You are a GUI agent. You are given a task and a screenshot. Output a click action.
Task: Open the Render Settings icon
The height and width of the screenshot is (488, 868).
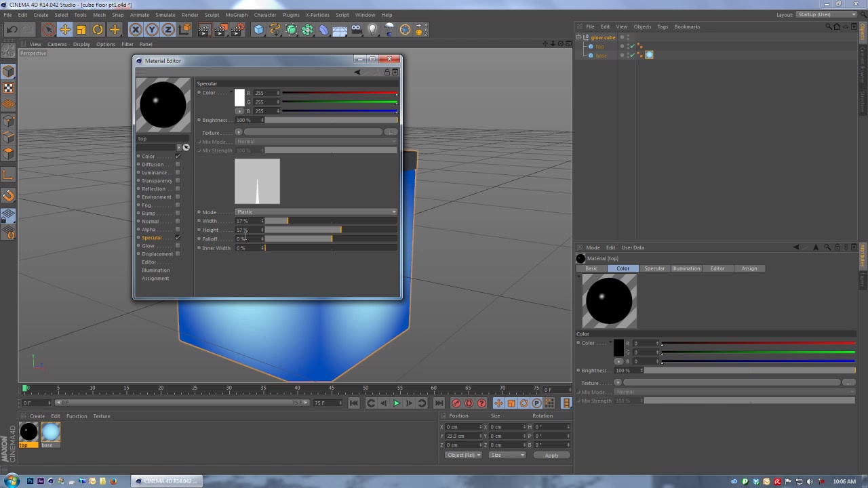click(236, 29)
